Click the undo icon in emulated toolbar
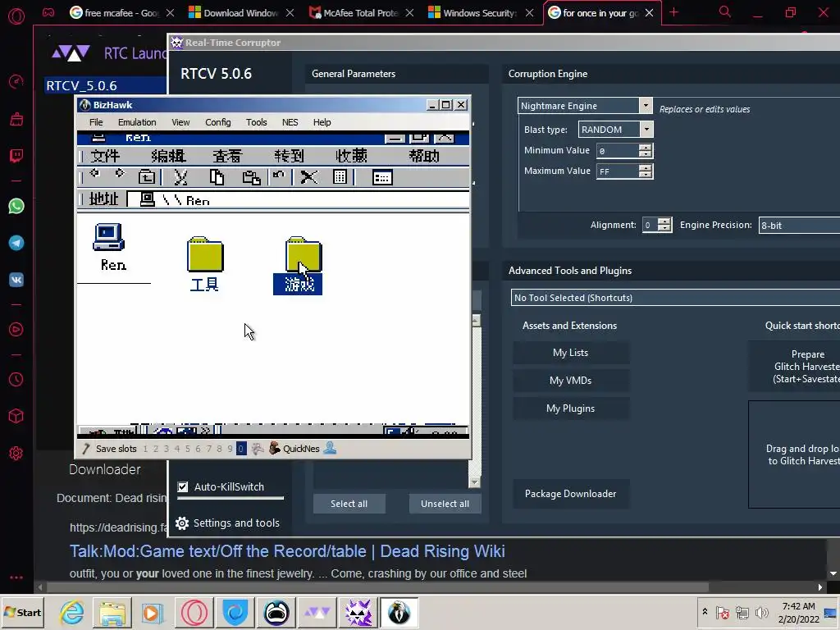Screen dimensions: 840x630 click(x=279, y=176)
